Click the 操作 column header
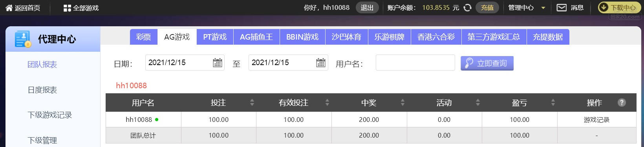The image size is (644, 147). pyautogui.click(x=594, y=103)
